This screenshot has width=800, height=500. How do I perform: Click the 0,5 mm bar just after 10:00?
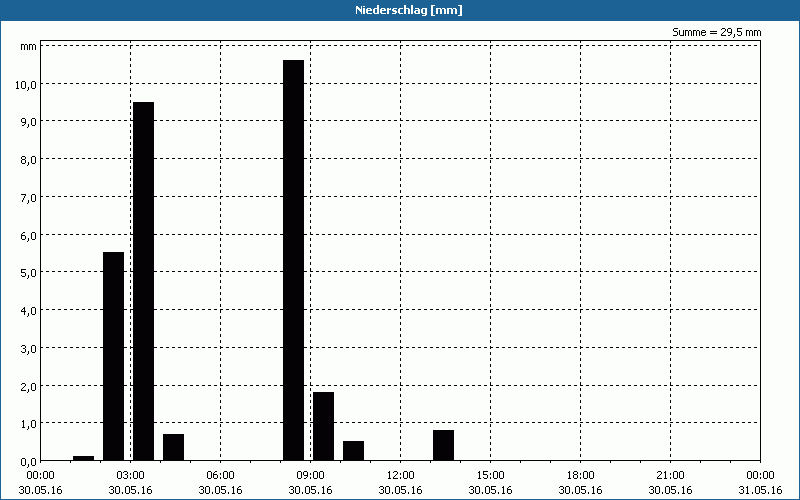(x=354, y=451)
